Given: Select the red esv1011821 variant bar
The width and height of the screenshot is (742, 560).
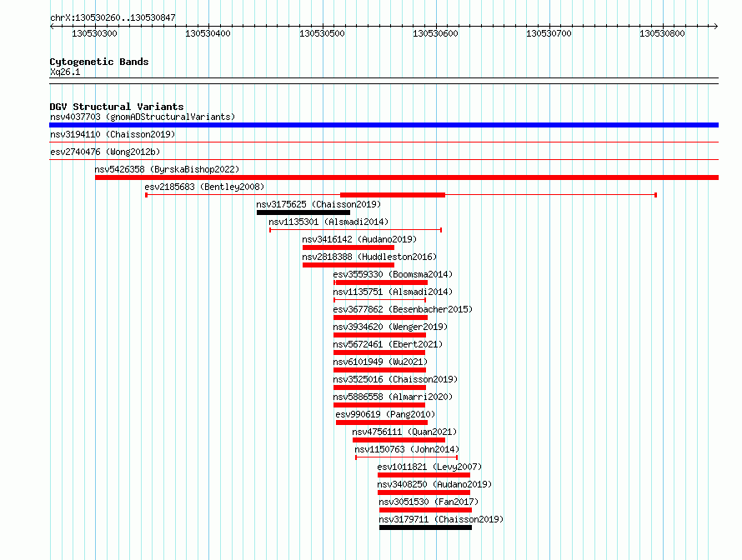Looking at the screenshot, I should point(424,475).
